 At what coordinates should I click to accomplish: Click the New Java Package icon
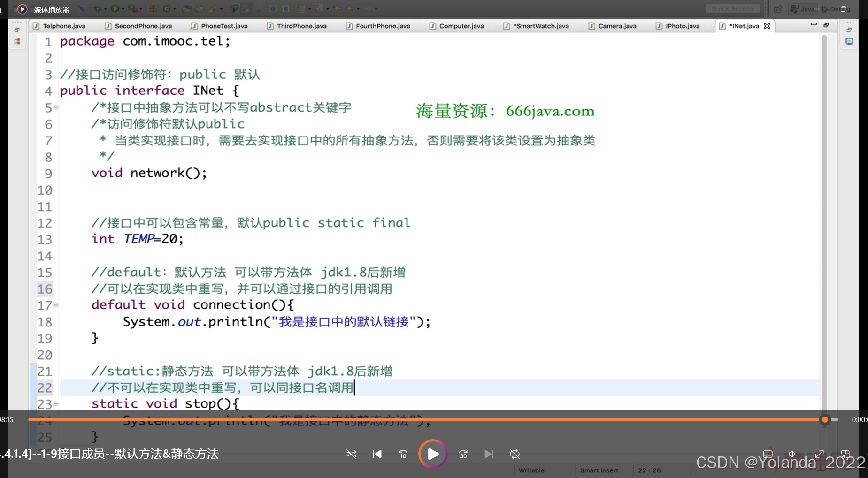point(154,8)
